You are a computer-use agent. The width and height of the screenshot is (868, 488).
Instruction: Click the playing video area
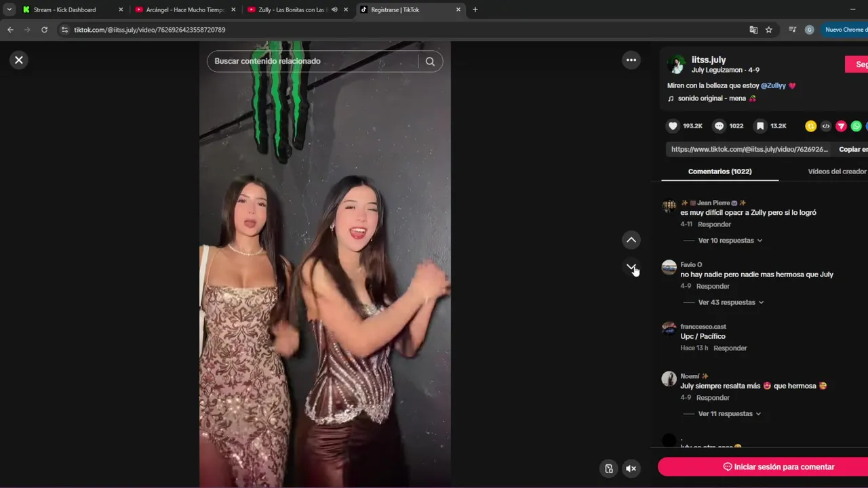[325, 264]
